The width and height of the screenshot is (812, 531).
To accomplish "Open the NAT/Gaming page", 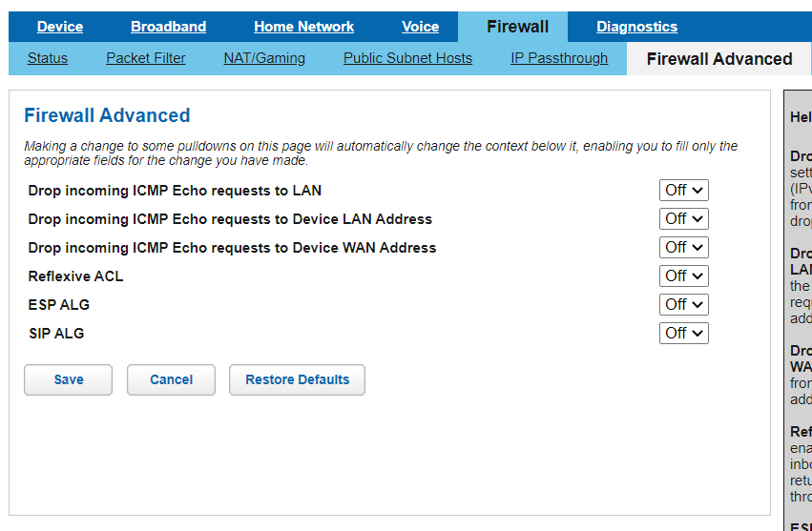I will click(x=264, y=58).
